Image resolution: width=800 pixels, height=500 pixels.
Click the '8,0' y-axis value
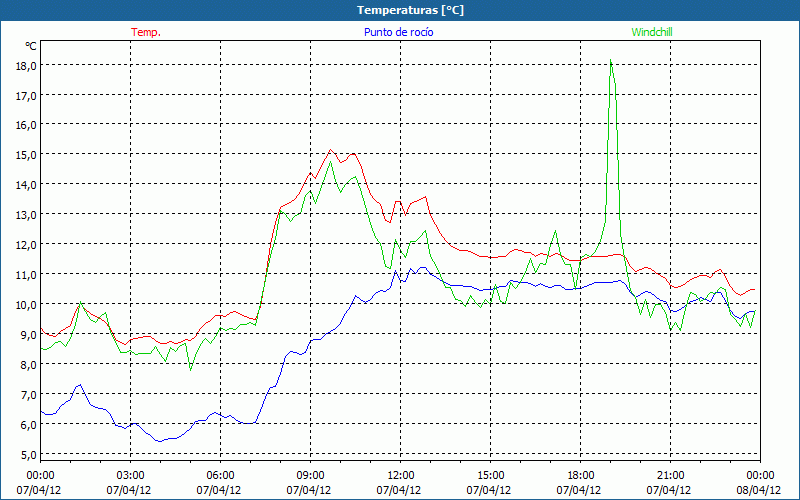pos(28,365)
